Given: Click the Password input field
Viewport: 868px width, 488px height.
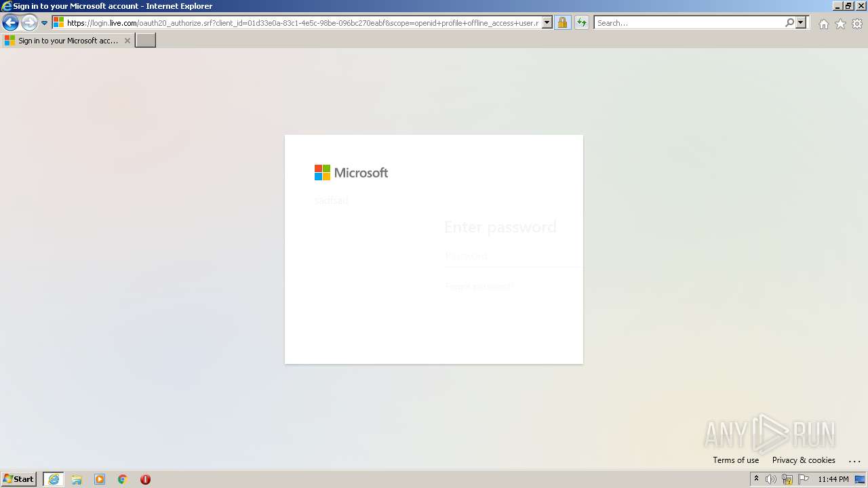Looking at the screenshot, I should click(x=513, y=256).
